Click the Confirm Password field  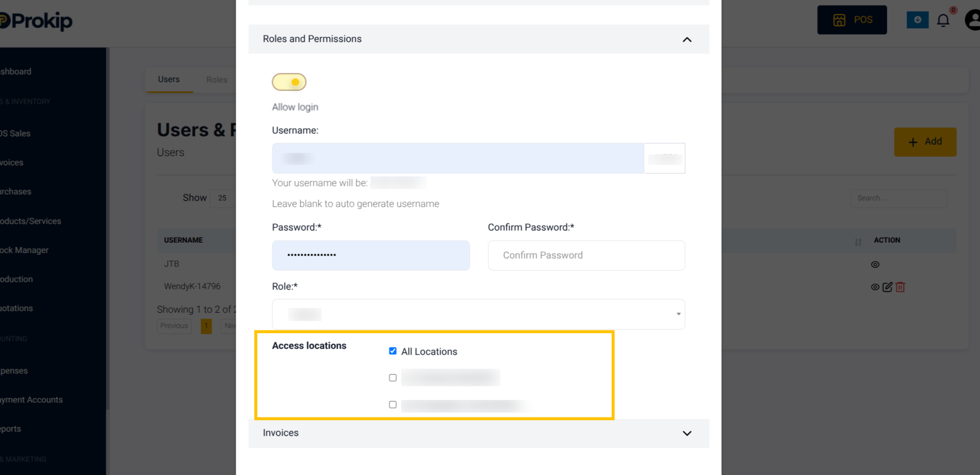(x=586, y=255)
